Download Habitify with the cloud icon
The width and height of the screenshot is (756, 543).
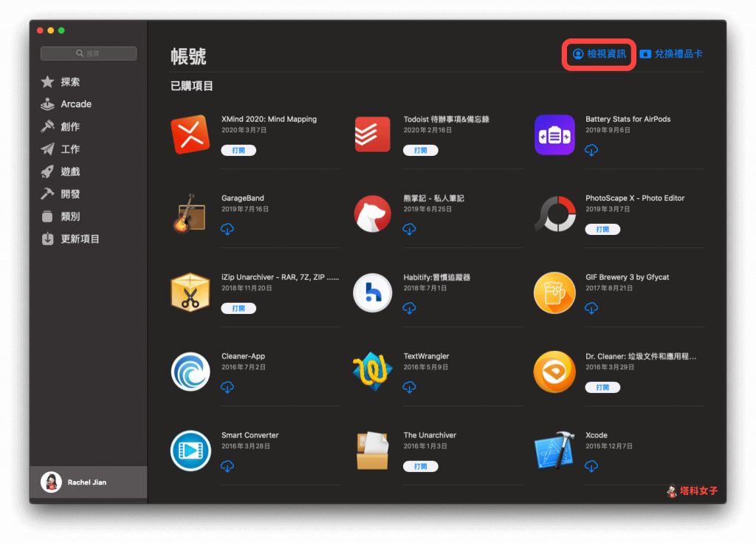click(x=409, y=308)
